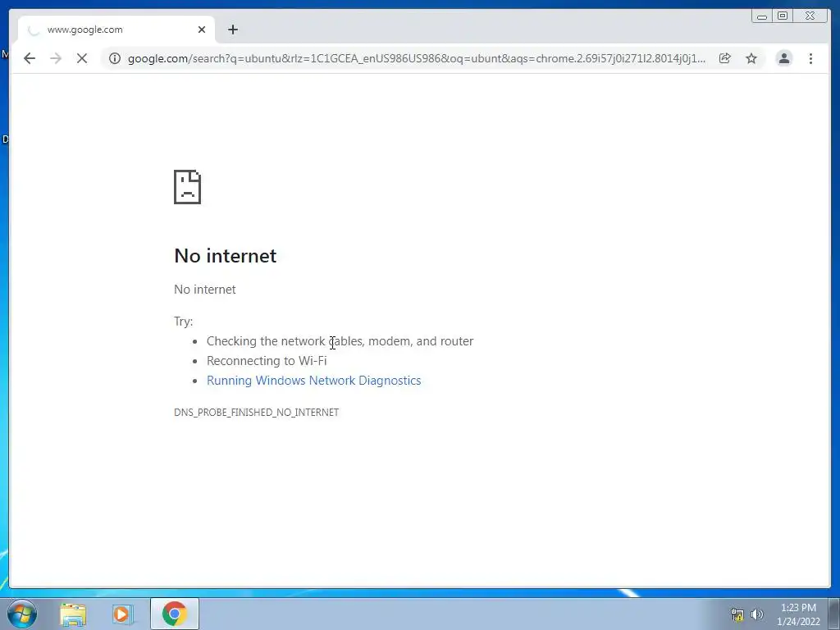Bookmark this tab with the star
This screenshot has height=630, width=840.
coord(751,58)
